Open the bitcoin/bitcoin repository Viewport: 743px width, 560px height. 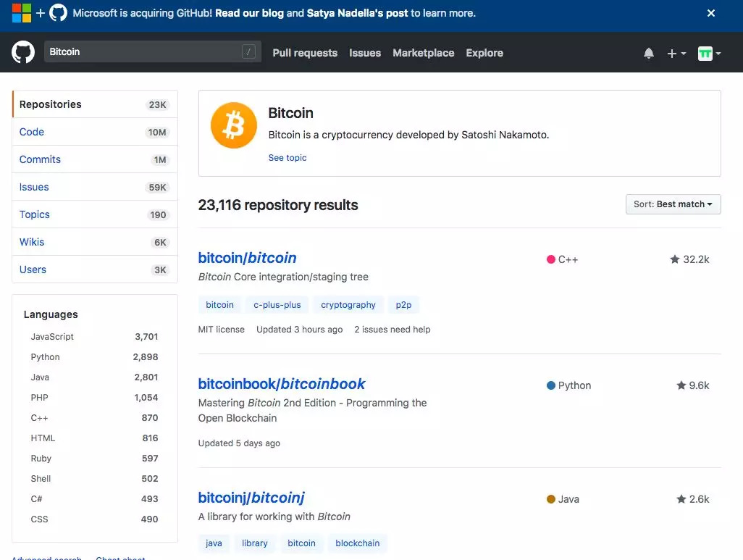coord(248,257)
